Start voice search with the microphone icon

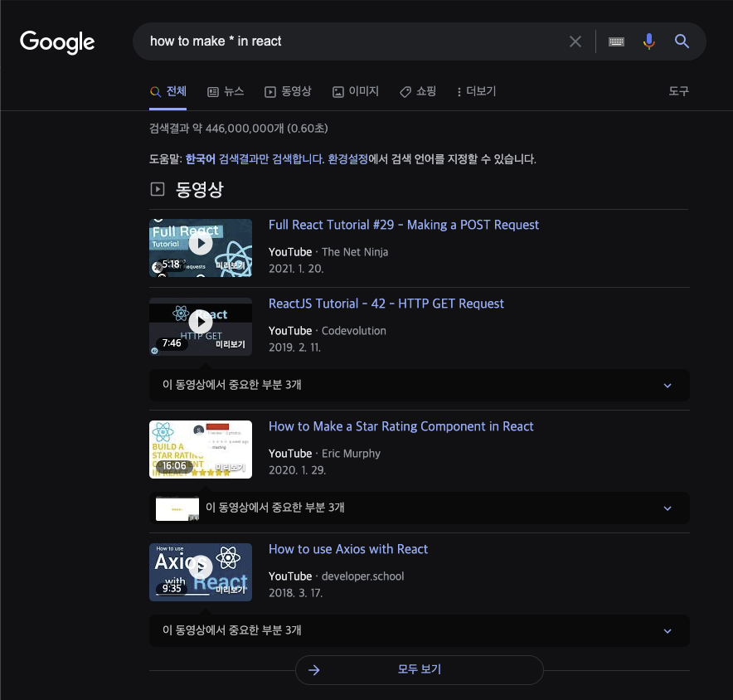click(x=649, y=41)
